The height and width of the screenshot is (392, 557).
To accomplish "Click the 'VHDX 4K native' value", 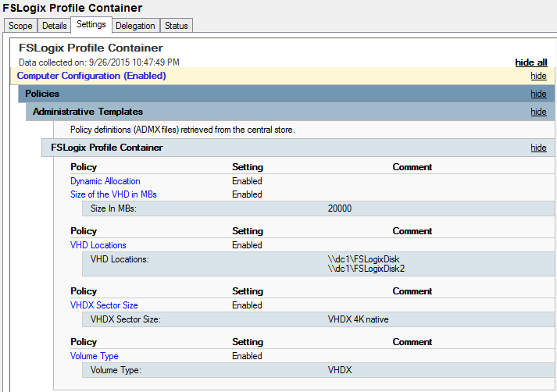I will [x=358, y=319].
